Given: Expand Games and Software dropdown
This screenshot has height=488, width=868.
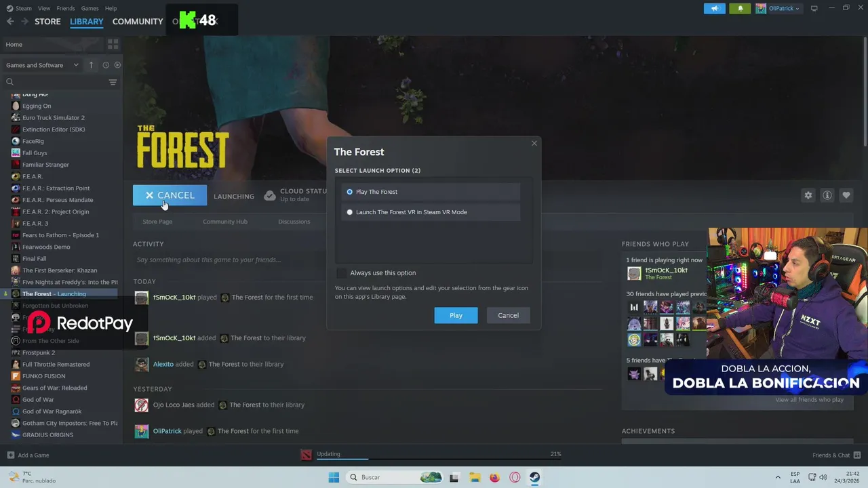Looking at the screenshot, I should tap(42, 65).
